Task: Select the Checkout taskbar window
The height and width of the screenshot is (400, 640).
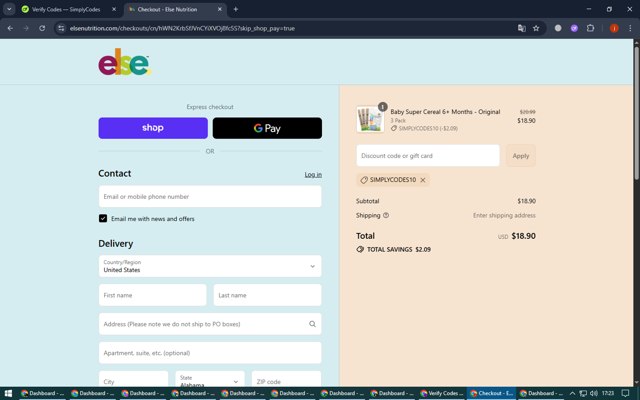Action: point(491,393)
